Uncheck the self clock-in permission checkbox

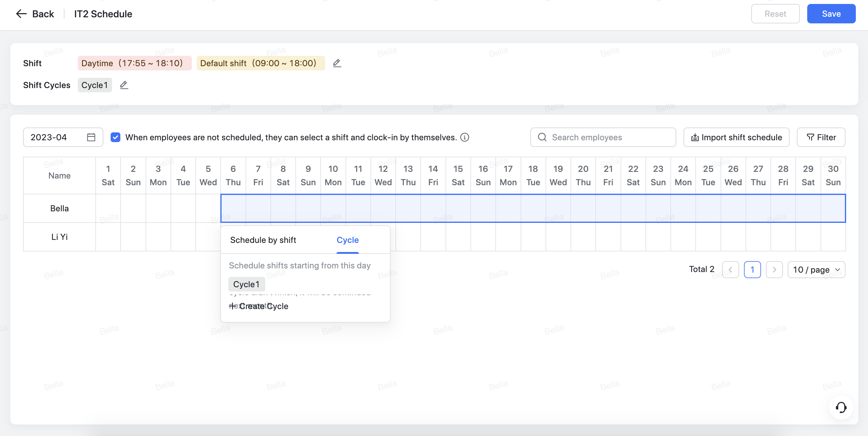[115, 137]
